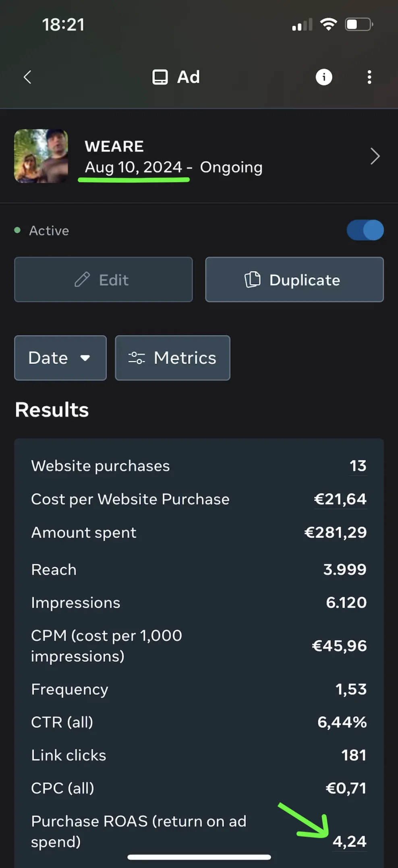Tap the pencil icon on Edit

tap(82, 279)
